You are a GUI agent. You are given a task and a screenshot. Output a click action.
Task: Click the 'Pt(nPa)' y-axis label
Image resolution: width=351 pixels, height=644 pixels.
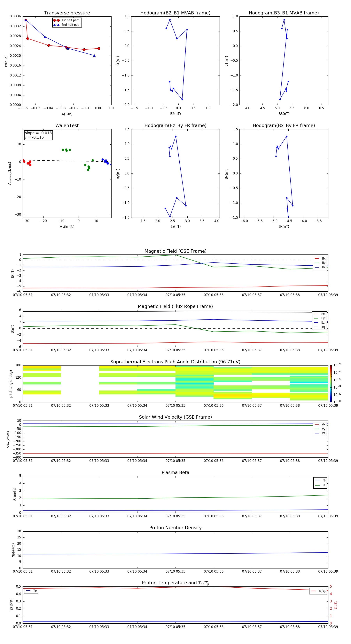(x=6, y=61)
